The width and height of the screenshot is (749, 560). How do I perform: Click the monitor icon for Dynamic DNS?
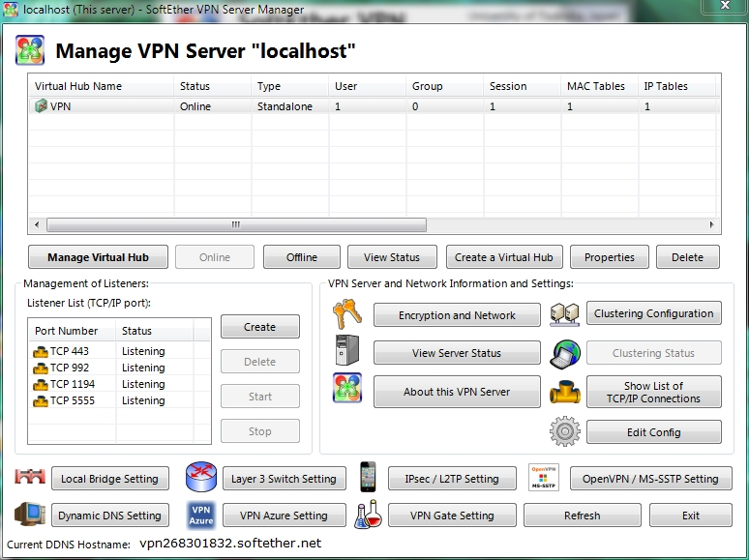(30, 515)
